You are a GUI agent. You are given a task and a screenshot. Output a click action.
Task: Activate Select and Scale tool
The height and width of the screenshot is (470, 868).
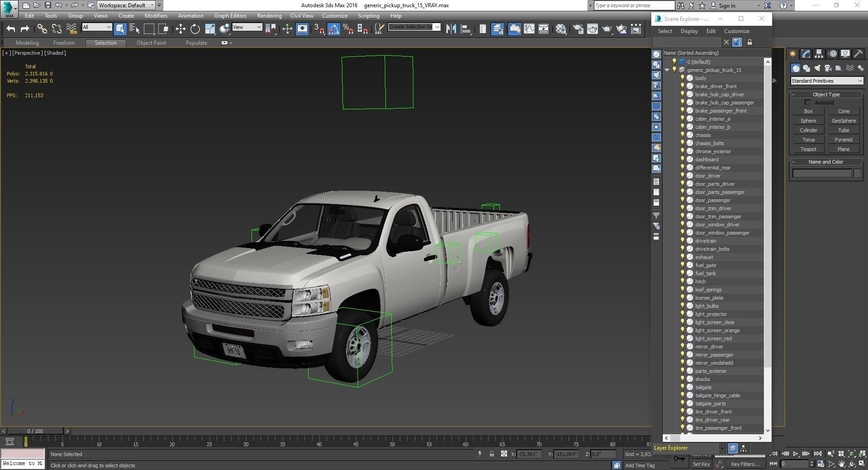pos(210,28)
